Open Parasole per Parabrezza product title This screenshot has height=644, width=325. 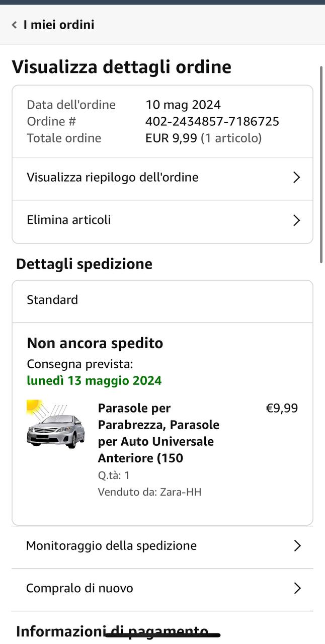coord(158,433)
